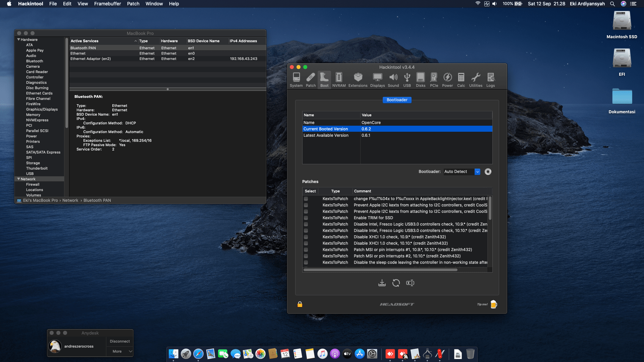Screen dimensions: 644x362
Task: Open the Patch menu in menu bar
Action: [x=133, y=4]
